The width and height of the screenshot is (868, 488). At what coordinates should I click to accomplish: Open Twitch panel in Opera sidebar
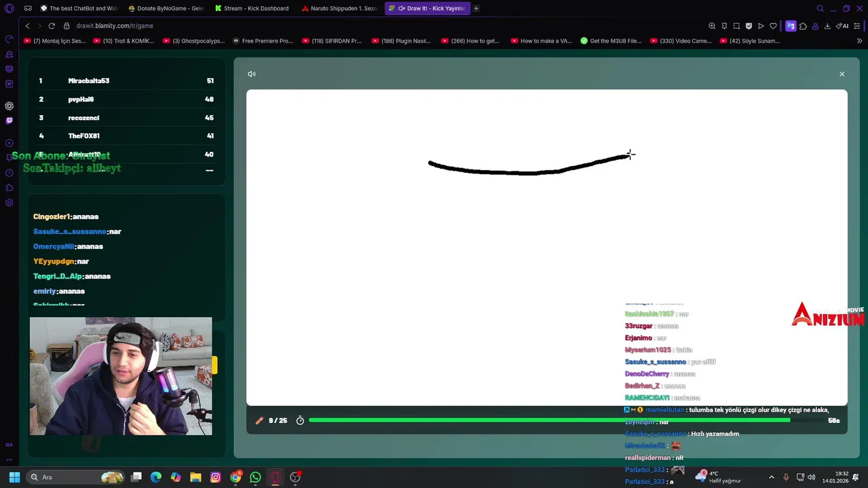coord(9,121)
